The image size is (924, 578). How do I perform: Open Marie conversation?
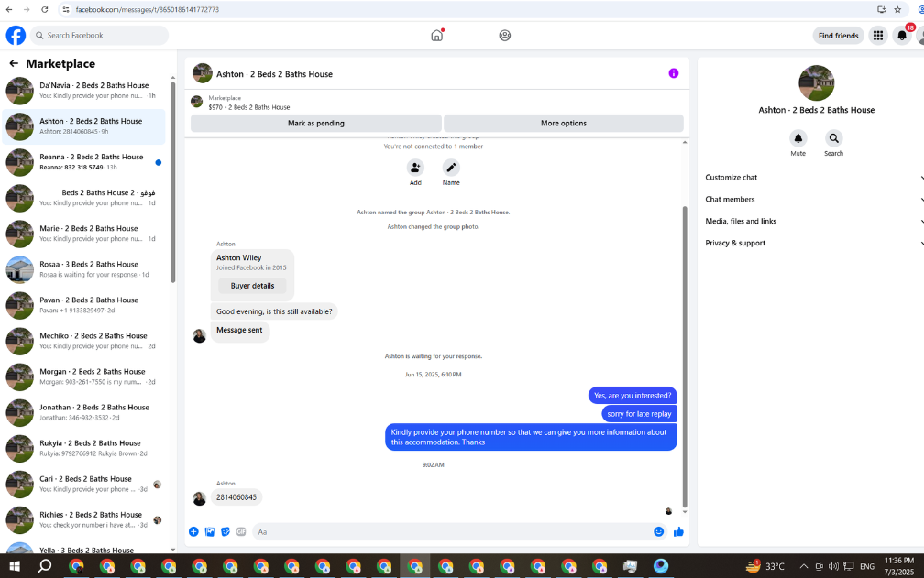point(83,234)
